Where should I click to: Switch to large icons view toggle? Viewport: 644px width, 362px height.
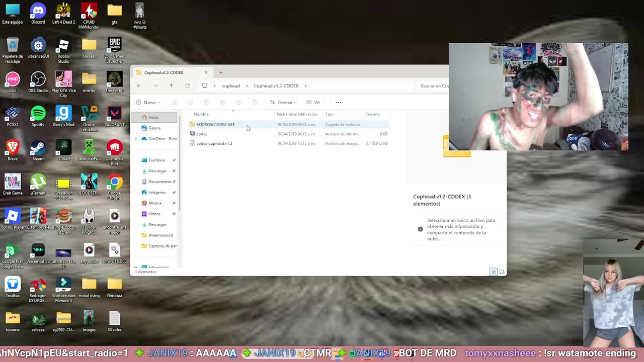click(501, 272)
